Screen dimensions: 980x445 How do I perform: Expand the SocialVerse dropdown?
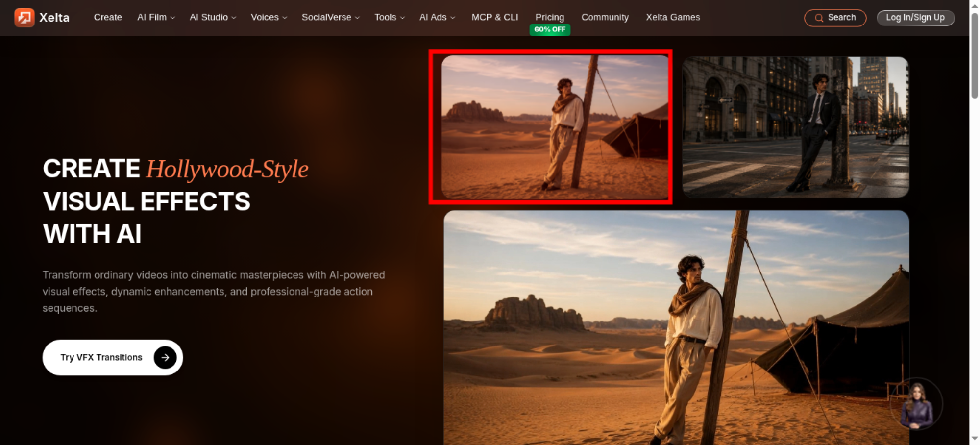331,17
